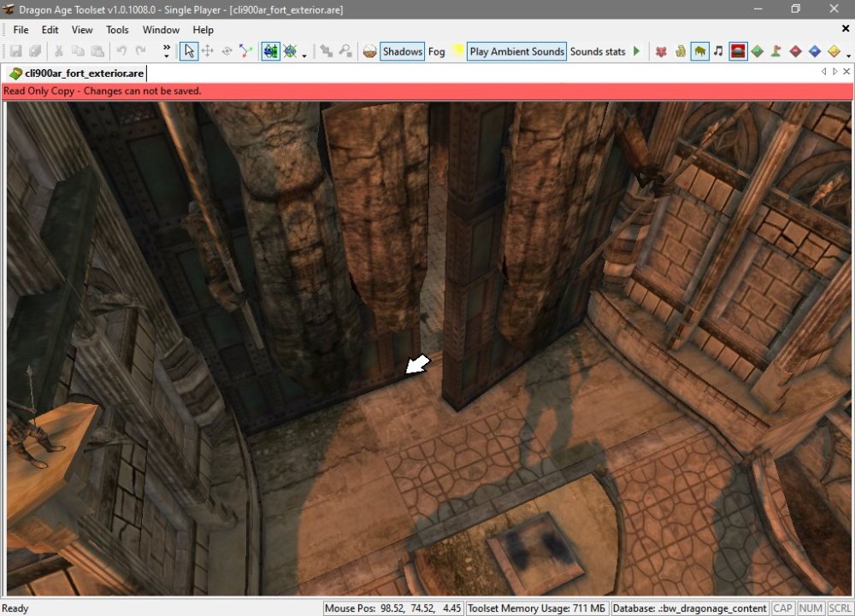Screen dimensions: 855x616
Task: Click the brown creature silhouette icon
Action: [x=699, y=51]
